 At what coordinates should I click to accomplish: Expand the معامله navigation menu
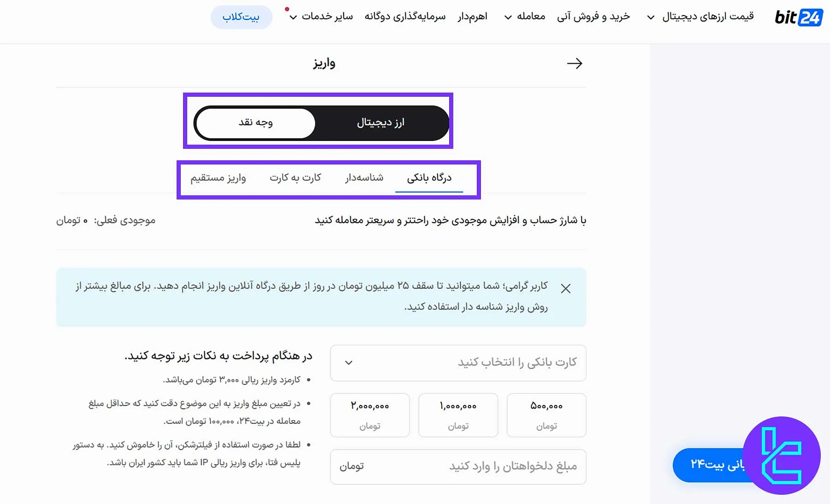526,17
